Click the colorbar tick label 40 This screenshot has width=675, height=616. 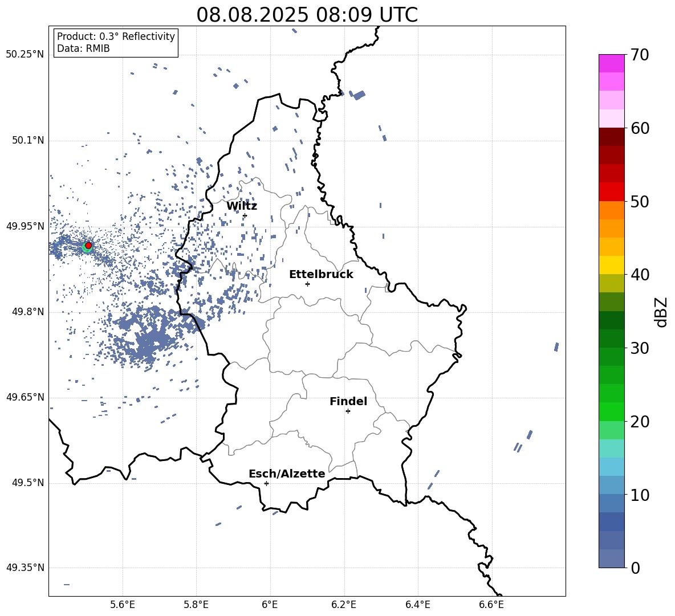640,275
